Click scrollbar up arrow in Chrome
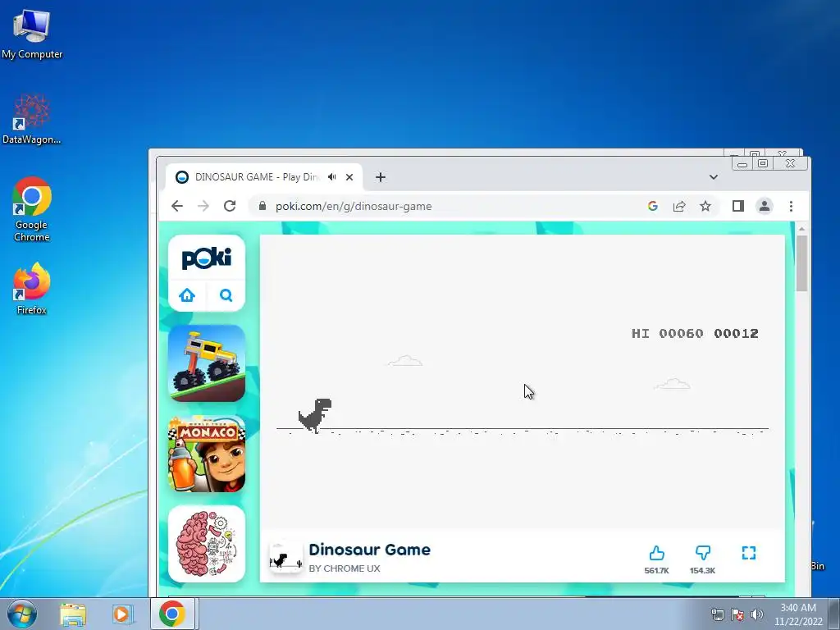This screenshot has height=630, width=840. tap(801, 230)
